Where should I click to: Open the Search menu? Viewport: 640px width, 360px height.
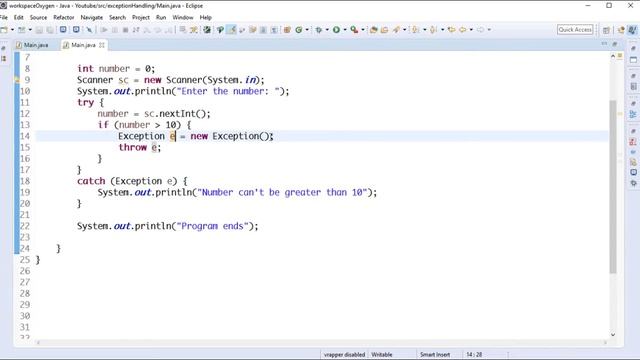118,18
